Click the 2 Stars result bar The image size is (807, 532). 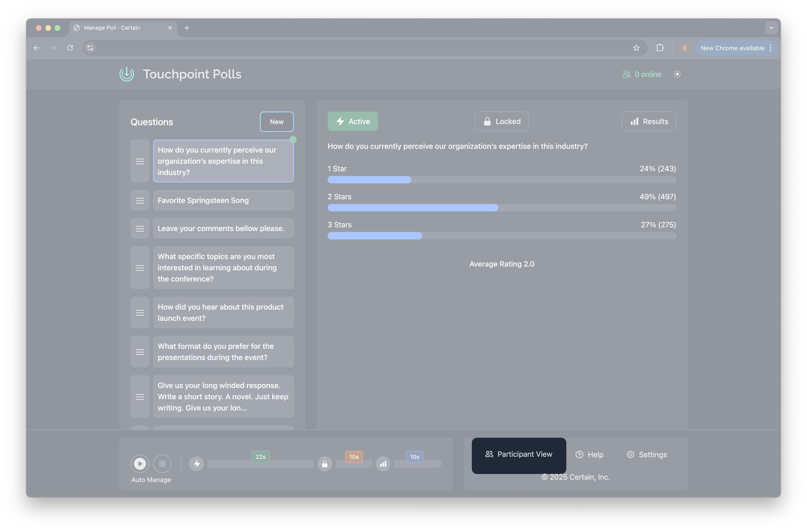[502, 208]
